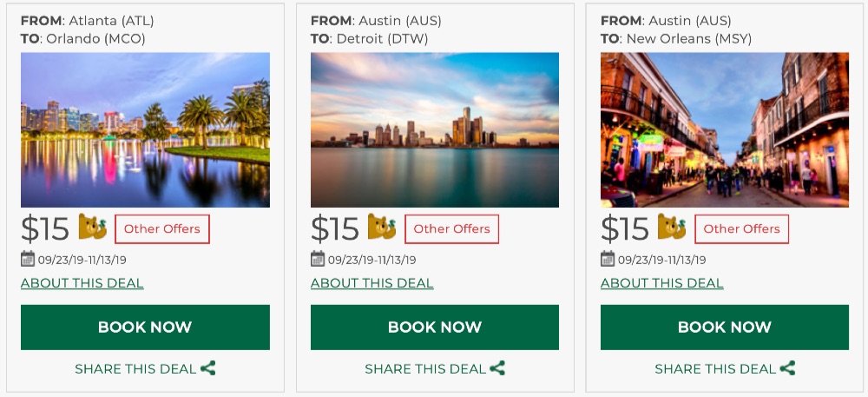Click the mascot icon on Austin–New Orleans deal
Image resolution: width=868 pixels, height=397 pixels.
(672, 228)
